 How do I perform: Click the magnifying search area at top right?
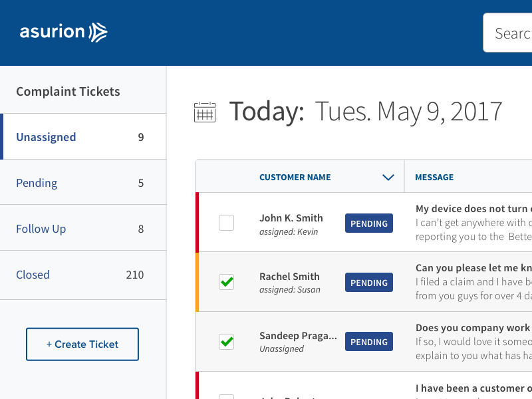(x=512, y=33)
